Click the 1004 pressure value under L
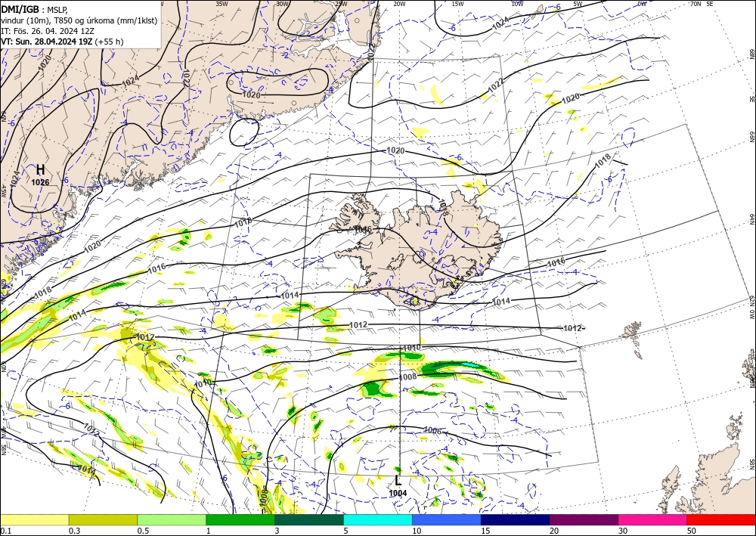 pyautogui.click(x=398, y=493)
